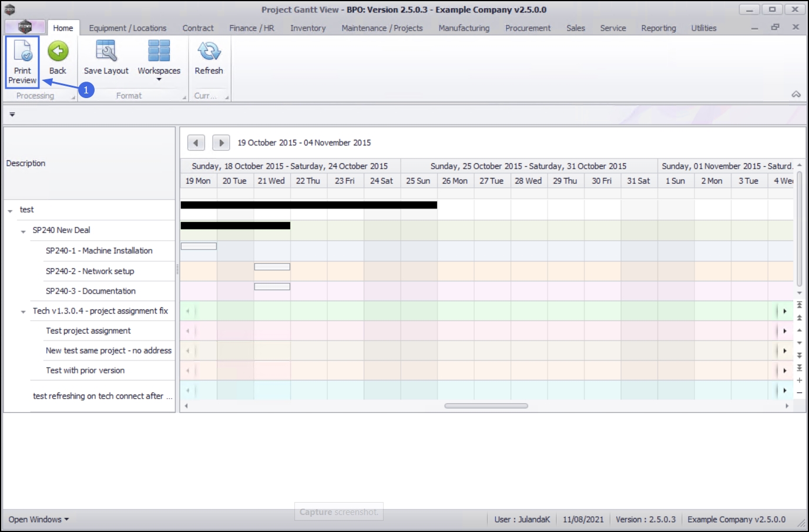Click right arrow on Test project assignment row
The width and height of the screenshot is (809, 532).
(784, 331)
